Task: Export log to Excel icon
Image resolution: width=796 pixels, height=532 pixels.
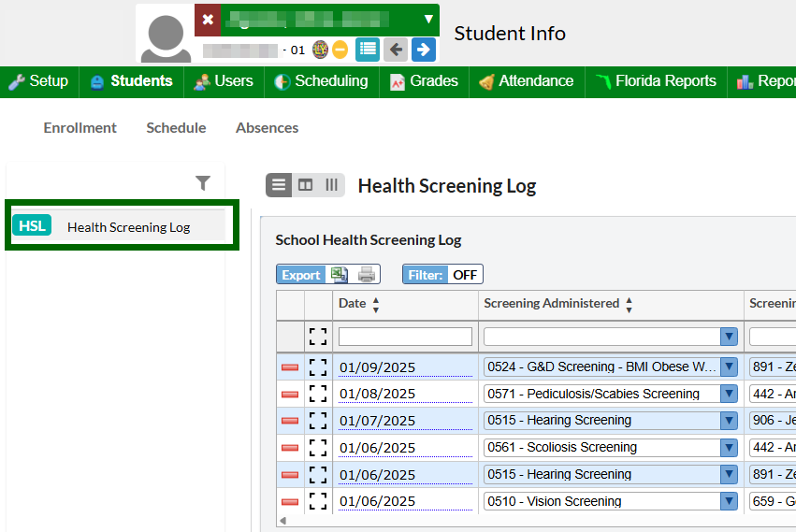Action: coord(340,275)
